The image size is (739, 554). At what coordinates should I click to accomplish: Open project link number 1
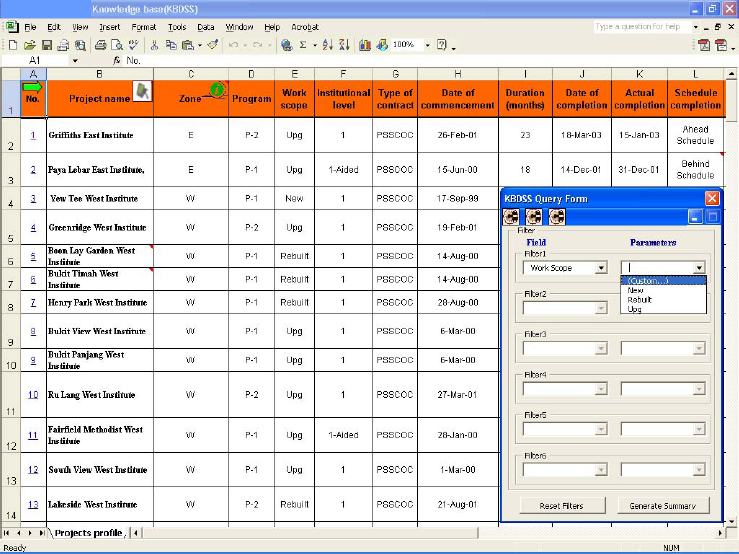[33, 135]
